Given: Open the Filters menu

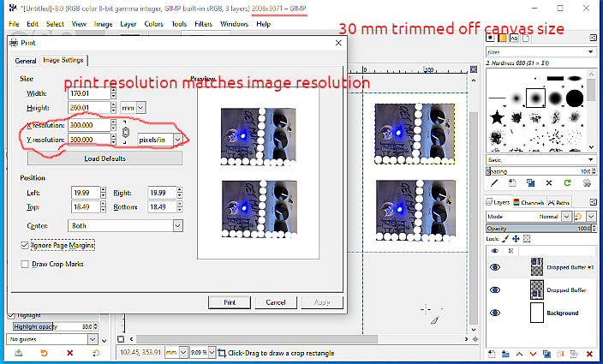Looking at the screenshot, I should pos(203,24).
